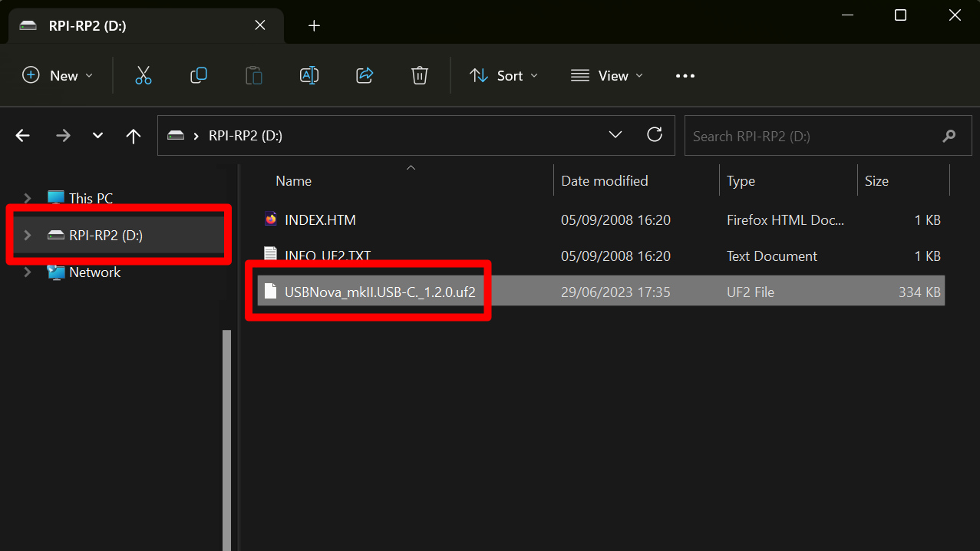This screenshot has width=980, height=551.
Task: Expand the Network tree node
Action: 28,272
